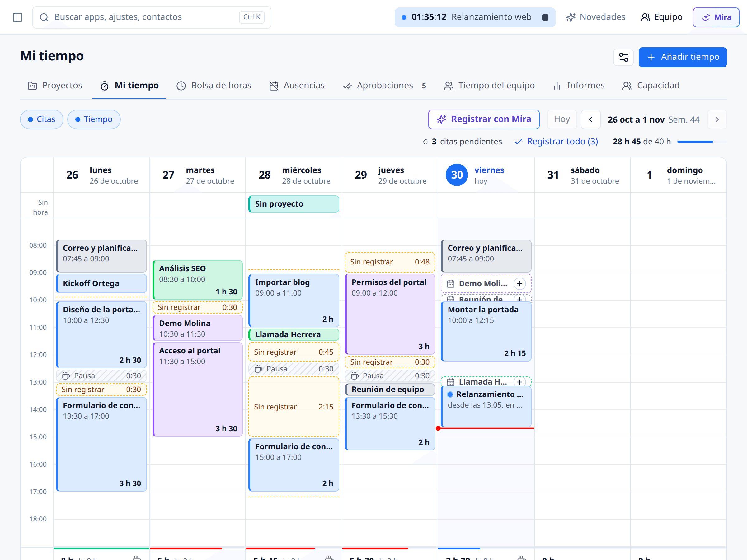Click the Novedades sparkle icon
Image resolution: width=747 pixels, height=560 pixels.
[571, 17]
